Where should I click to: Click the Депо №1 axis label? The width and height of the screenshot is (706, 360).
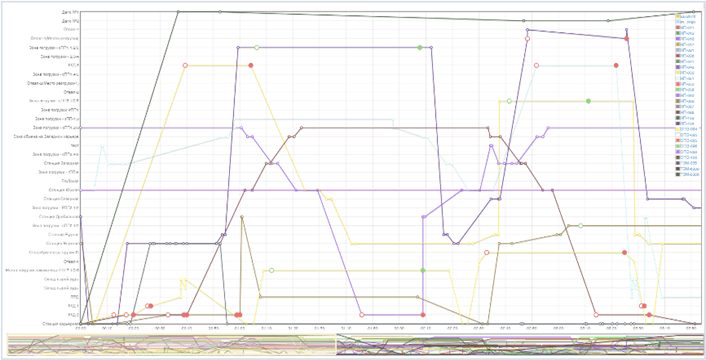(x=71, y=12)
